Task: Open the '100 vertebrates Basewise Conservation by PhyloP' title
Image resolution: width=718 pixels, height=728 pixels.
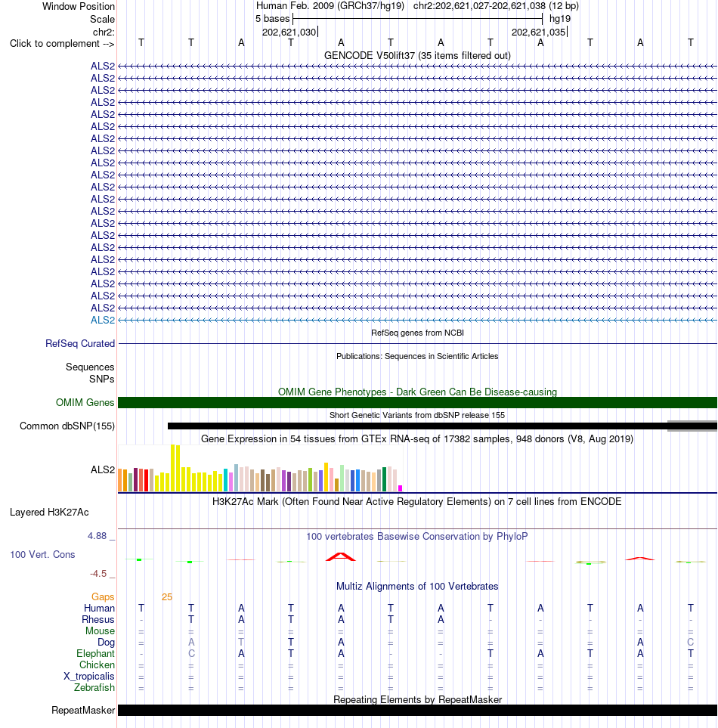Action: (417, 536)
